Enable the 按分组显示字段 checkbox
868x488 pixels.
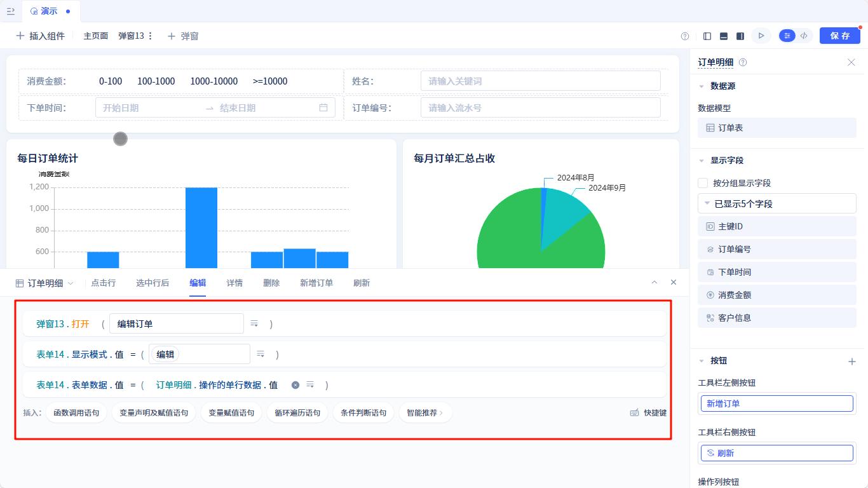tap(703, 182)
